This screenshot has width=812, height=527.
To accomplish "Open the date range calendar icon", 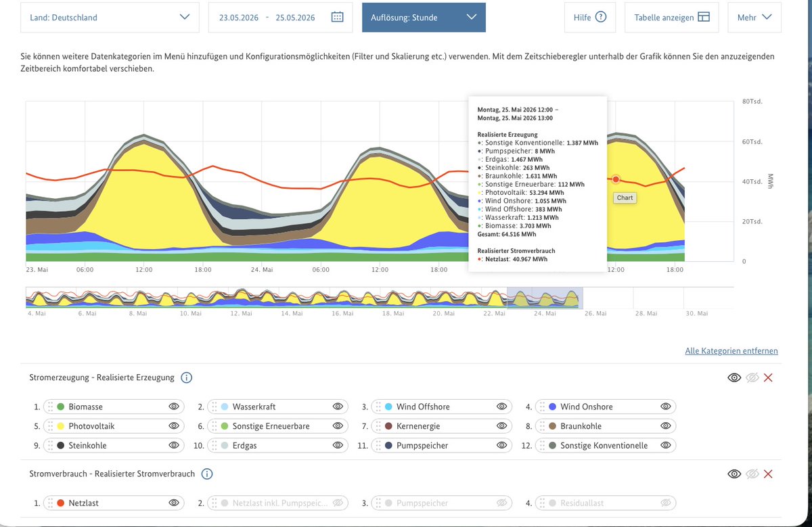I will pyautogui.click(x=337, y=18).
